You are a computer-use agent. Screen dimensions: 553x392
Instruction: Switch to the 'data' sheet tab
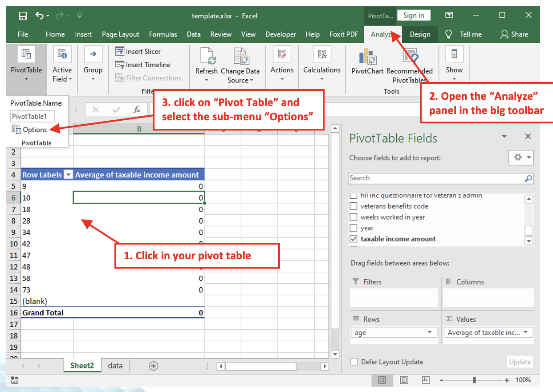pyautogui.click(x=115, y=366)
